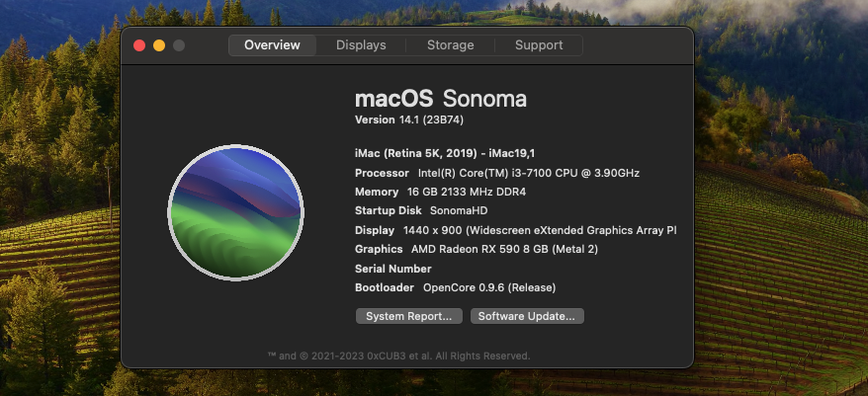Select the Storage tab

point(450,45)
